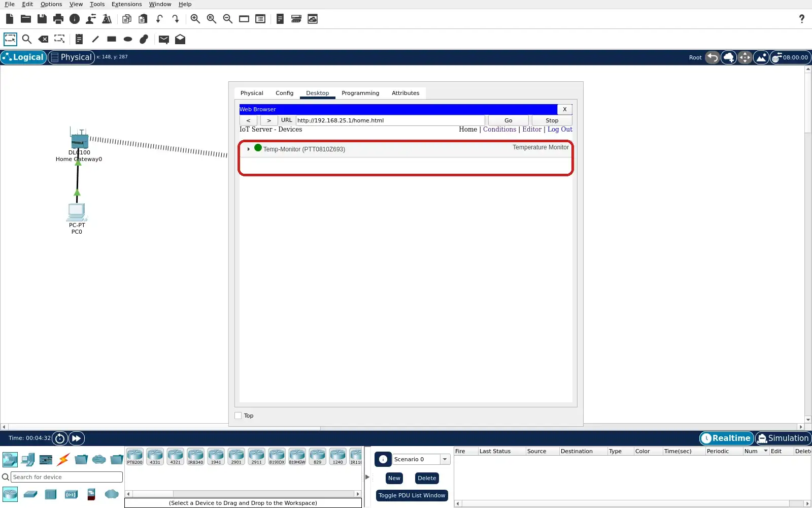This screenshot has width=812, height=508.
Task: Select the Draw Ellipse tool
Action: pyautogui.click(x=128, y=39)
